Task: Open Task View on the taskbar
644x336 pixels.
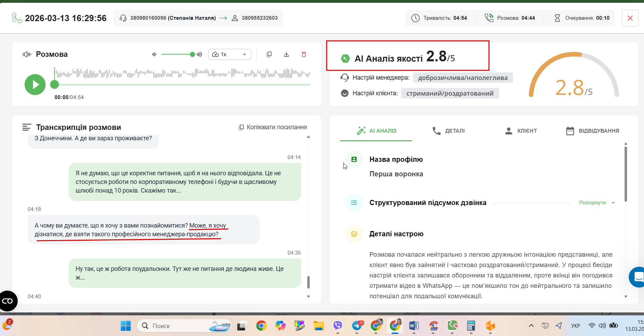Action: point(242,326)
